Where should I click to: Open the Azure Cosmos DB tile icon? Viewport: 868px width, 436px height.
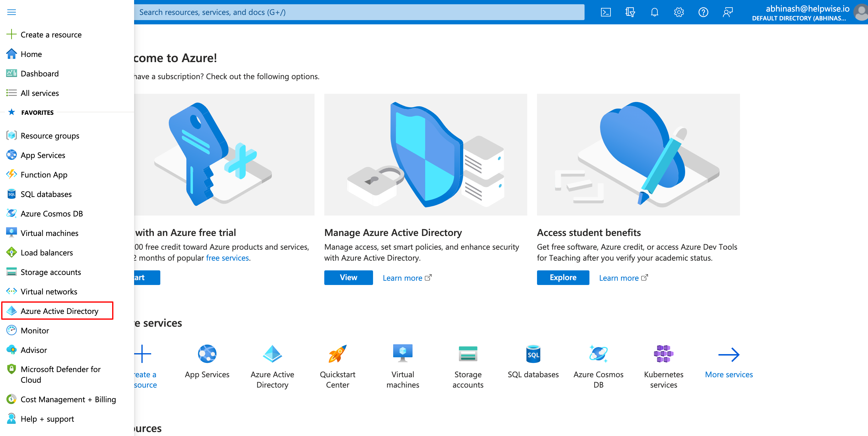pyautogui.click(x=599, y=353)
